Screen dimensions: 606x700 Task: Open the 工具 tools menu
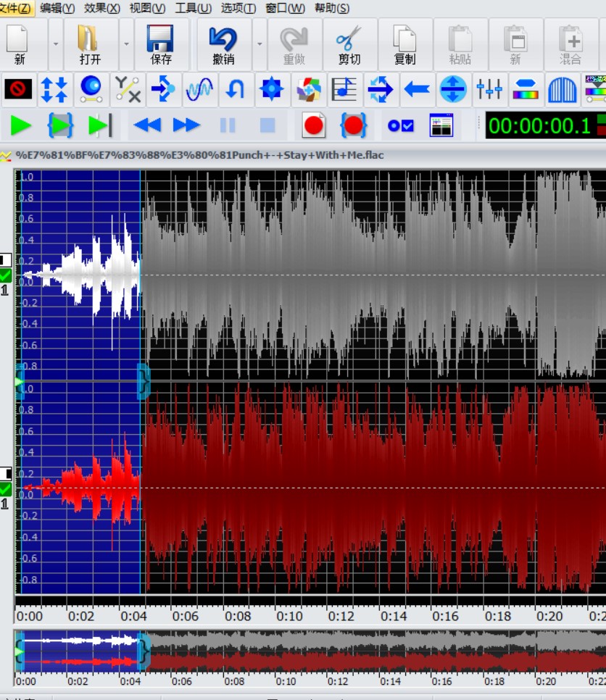point(193,8)
